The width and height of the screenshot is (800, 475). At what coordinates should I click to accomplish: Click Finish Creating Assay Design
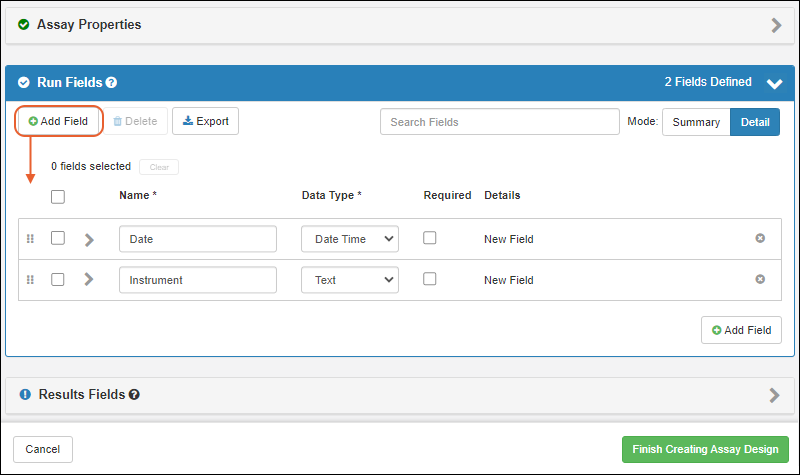(705, 449)
